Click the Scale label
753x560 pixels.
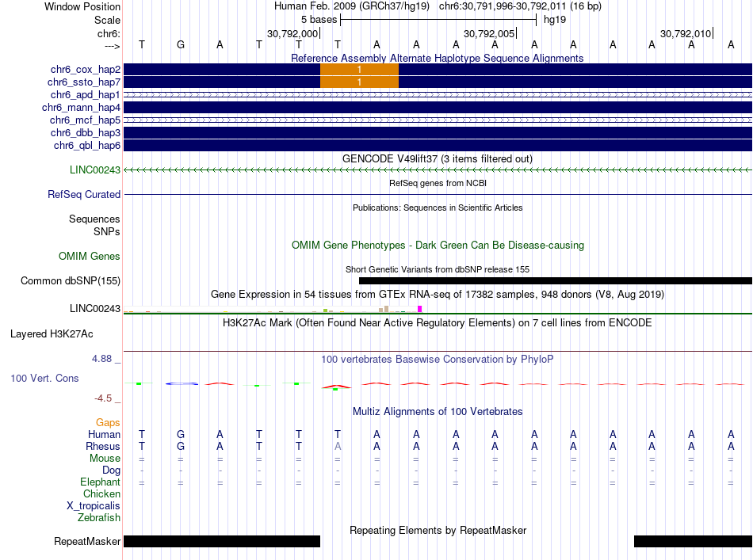pyautogui.click(x=108, y=20)
